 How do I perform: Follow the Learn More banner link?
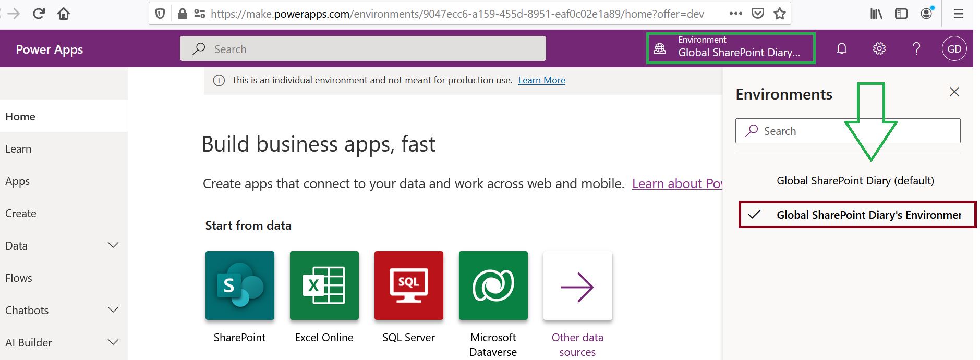(x=541, y=80)
